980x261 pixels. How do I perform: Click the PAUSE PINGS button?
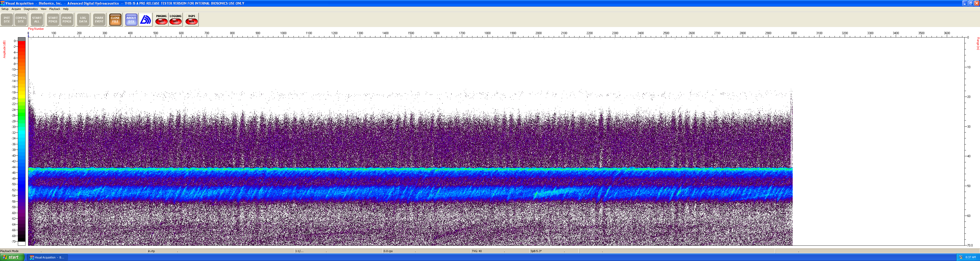tap(67, 20)
